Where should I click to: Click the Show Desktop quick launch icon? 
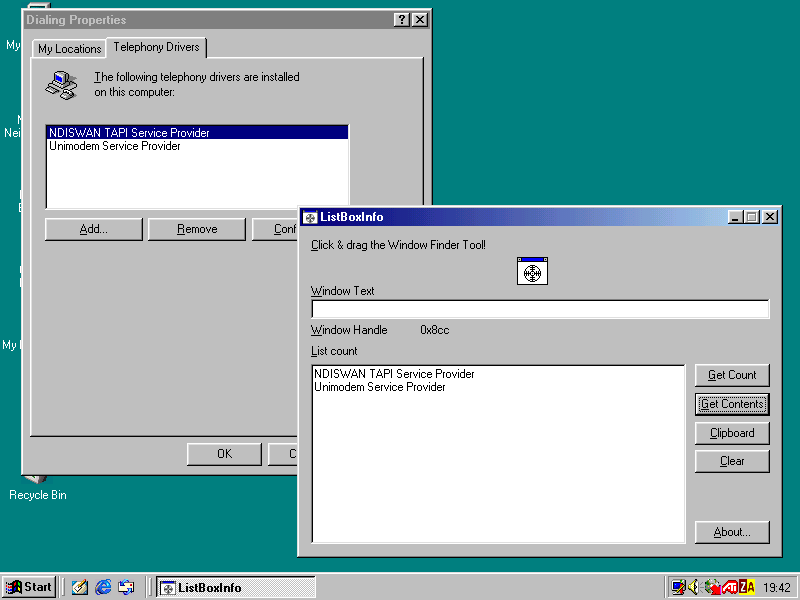[x=80, y=587]
